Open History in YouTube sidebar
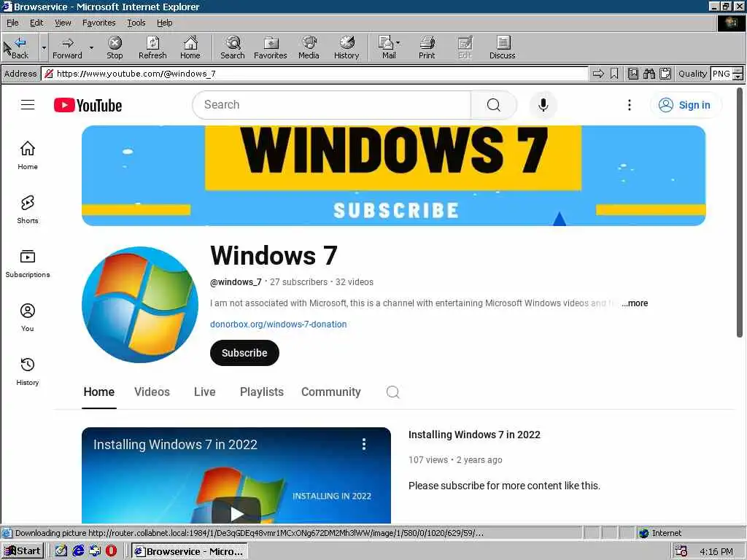This screenshot has width=747, height=560. pos(28,371)
